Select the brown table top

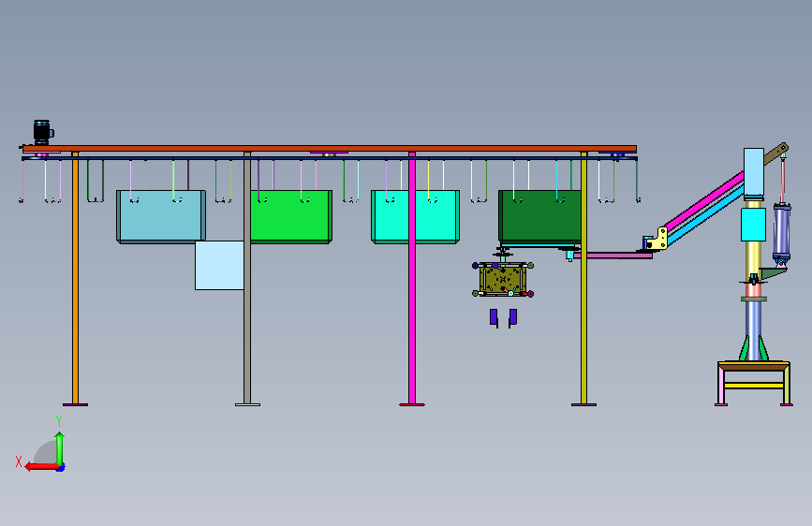[754, 367]
